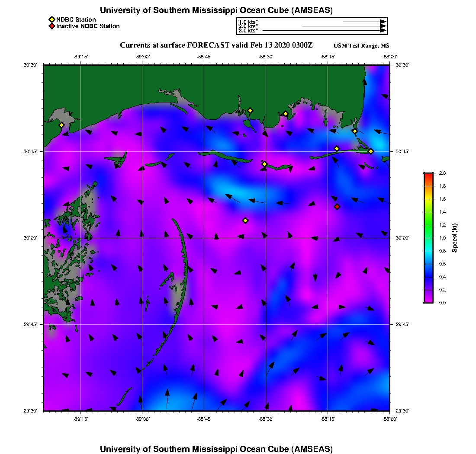Image resolution: width=476 pixels, height=454 pixels.
Task: Click the green 1.2 level on color bar
Action: pyautogui.click(x=428, y=225)
